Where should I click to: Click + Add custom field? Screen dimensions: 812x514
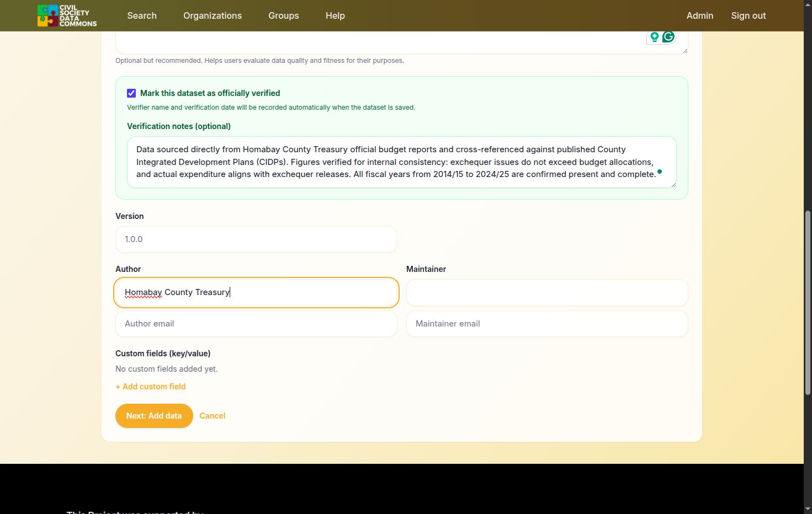point(151,387)
